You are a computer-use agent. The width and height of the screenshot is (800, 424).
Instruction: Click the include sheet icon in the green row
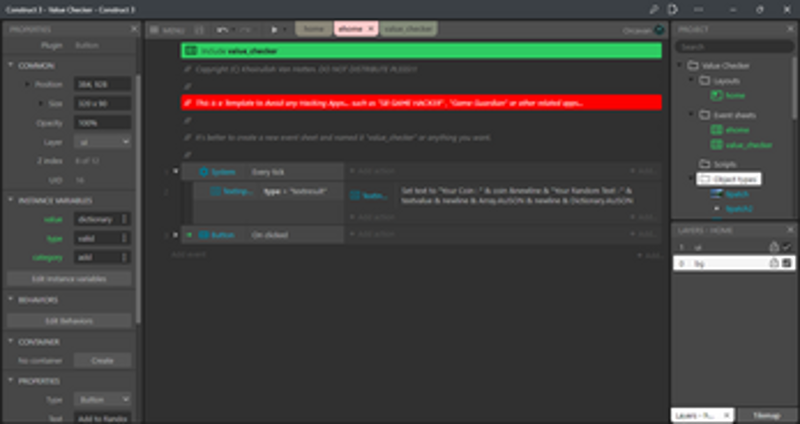click(x=191, y=51)
